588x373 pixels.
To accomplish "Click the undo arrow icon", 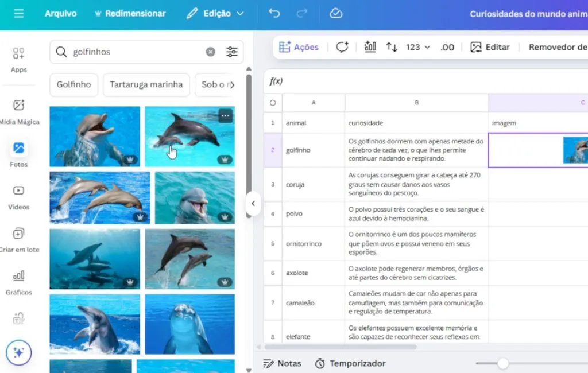I will point(274,13).
